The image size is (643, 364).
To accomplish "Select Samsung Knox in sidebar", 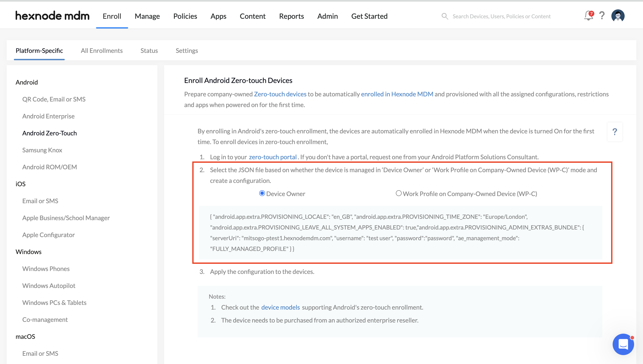I will 42,150.
